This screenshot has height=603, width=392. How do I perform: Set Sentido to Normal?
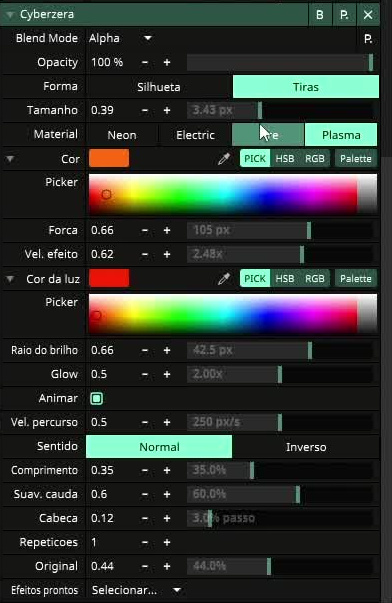point(159,447)
